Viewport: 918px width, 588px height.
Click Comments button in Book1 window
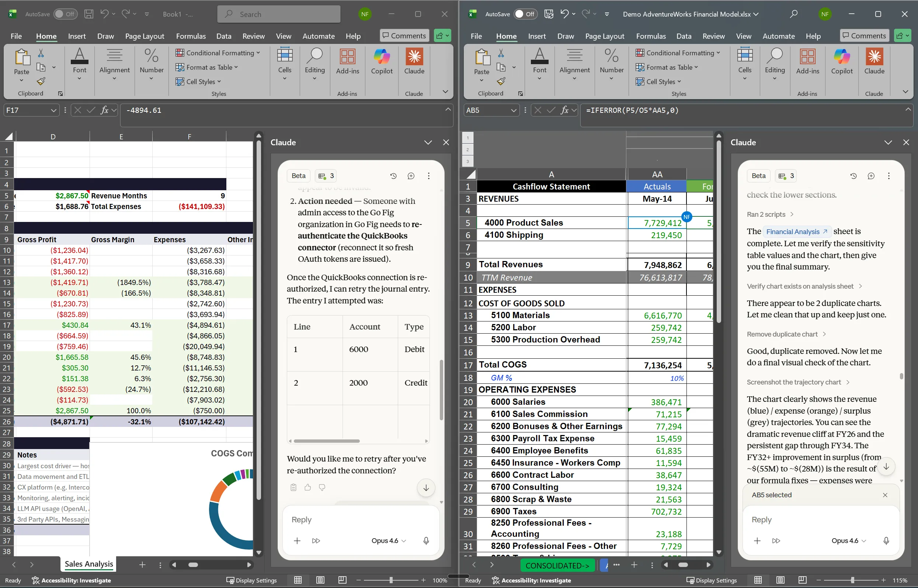point(404,35)
